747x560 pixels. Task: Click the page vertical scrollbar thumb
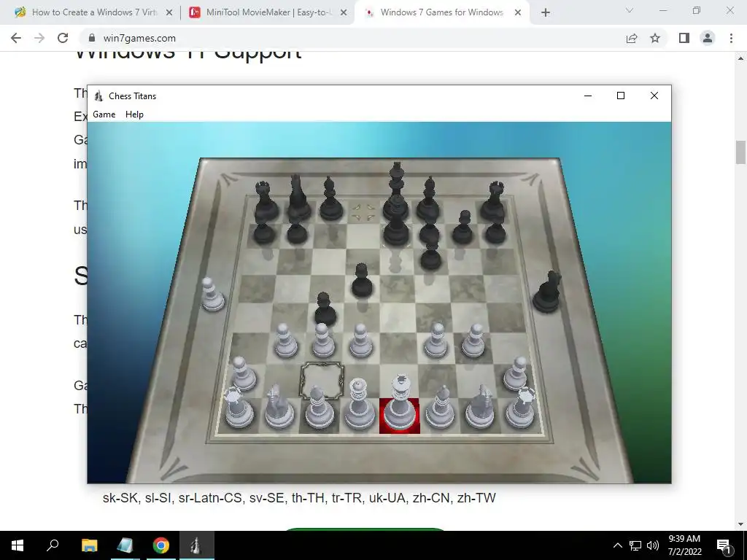tap(740, 152)
